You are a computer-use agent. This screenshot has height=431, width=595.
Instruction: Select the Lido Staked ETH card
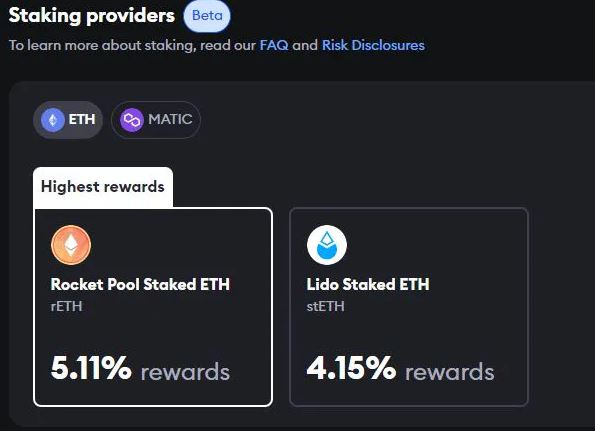coord(409,307)
